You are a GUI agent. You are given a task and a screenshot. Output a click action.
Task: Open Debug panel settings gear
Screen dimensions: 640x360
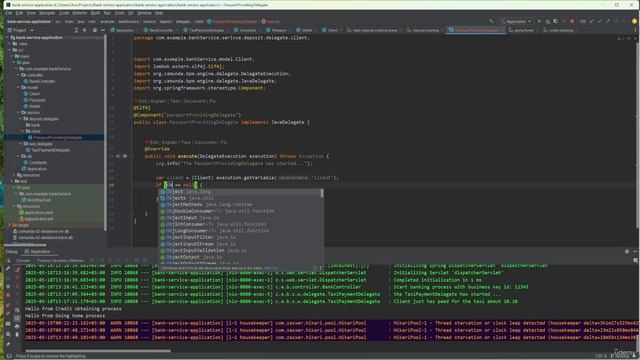tap(627, 251)
